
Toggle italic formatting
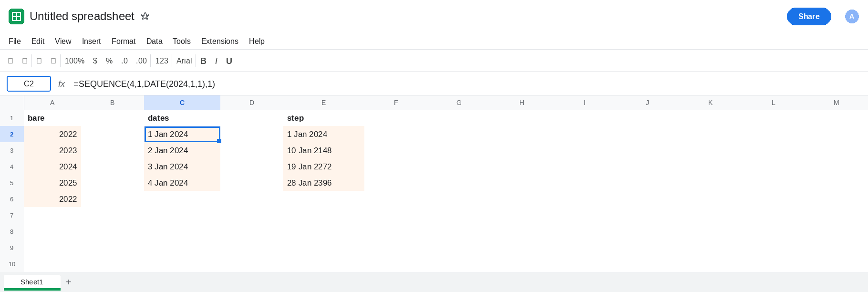tap(216, 61)
